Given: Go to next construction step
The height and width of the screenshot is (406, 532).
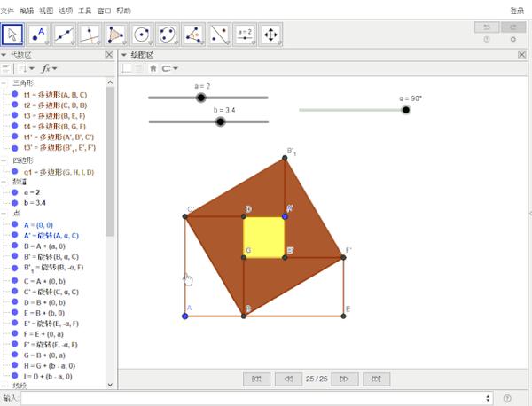Looking at the screenshot, I should 345,379.
